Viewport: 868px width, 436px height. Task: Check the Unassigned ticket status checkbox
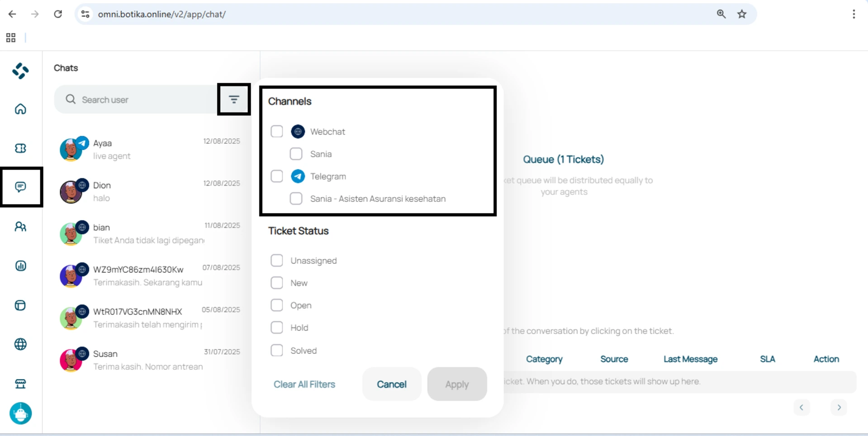coord(277,261)
